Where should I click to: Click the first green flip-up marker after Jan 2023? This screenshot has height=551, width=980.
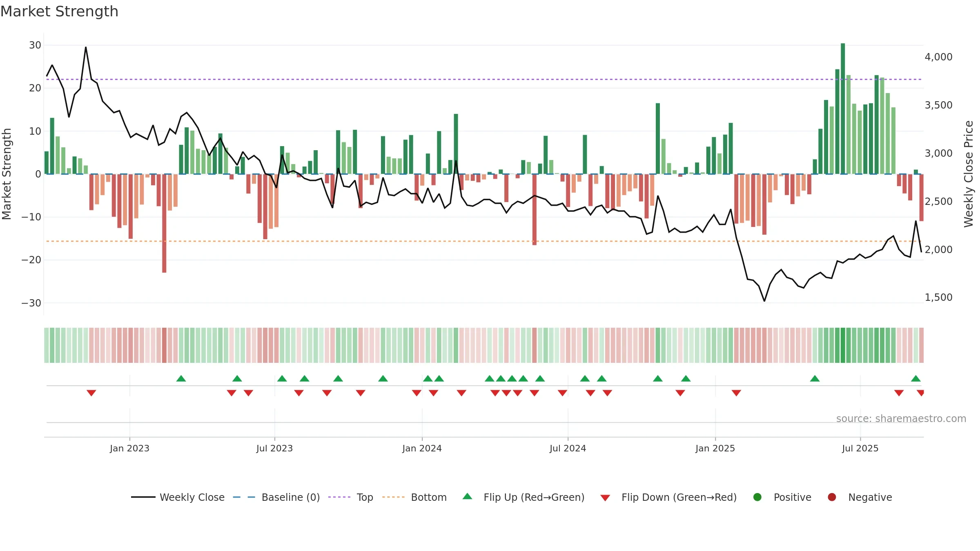[x=181, y=378]
